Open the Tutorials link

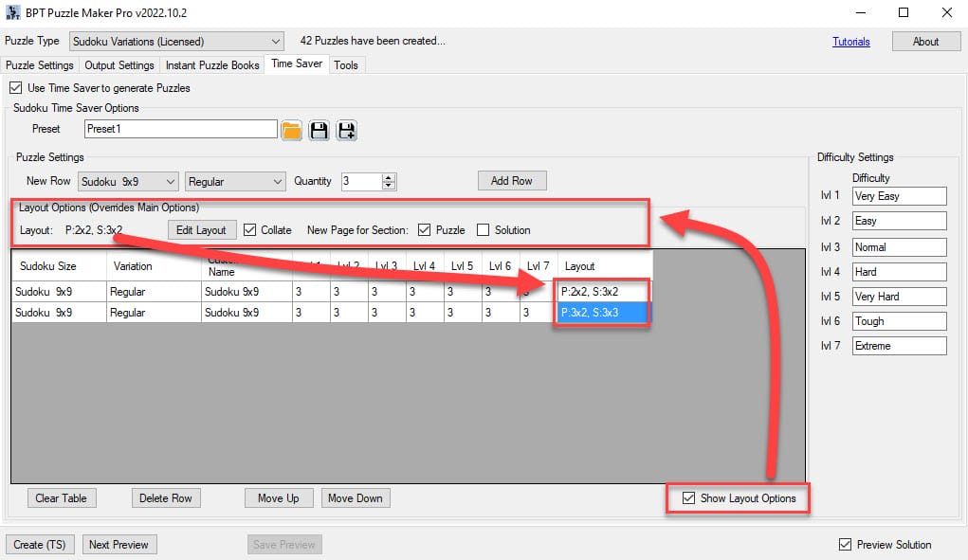[x=850, y=42]
